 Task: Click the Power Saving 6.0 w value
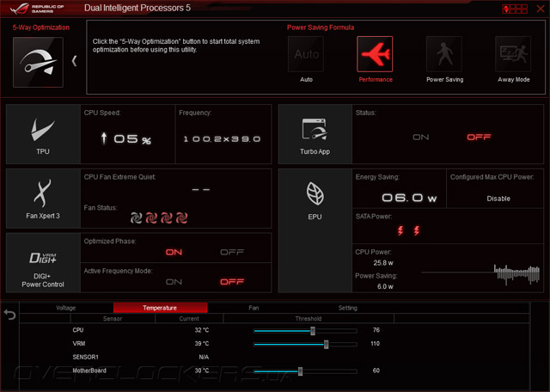(x=385, y=286)
